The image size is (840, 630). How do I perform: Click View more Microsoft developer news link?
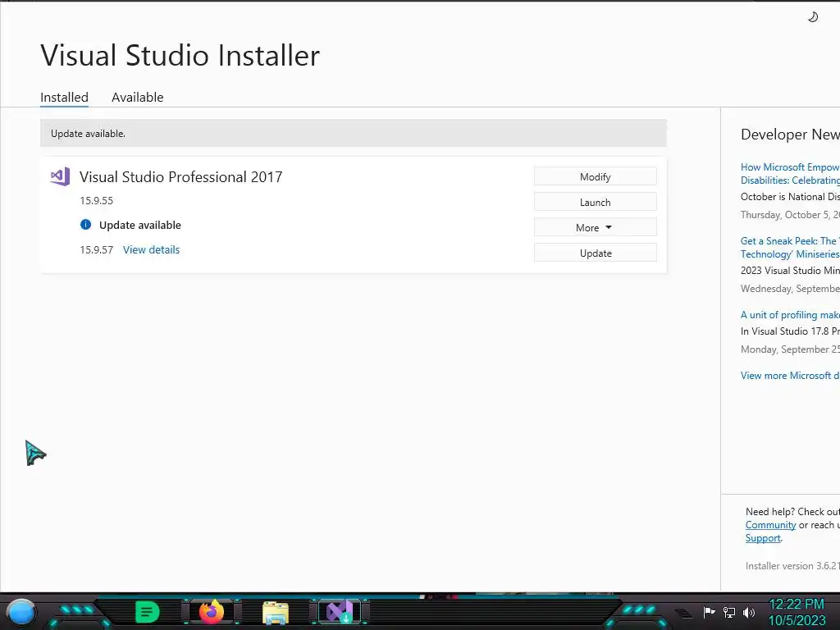click(790, 376)
